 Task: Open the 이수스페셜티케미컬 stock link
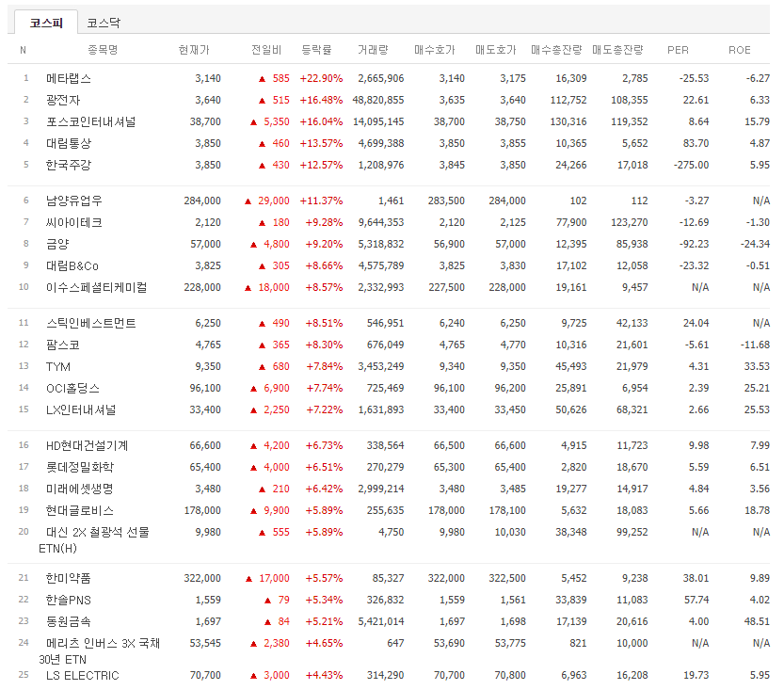tap(97, 287)
